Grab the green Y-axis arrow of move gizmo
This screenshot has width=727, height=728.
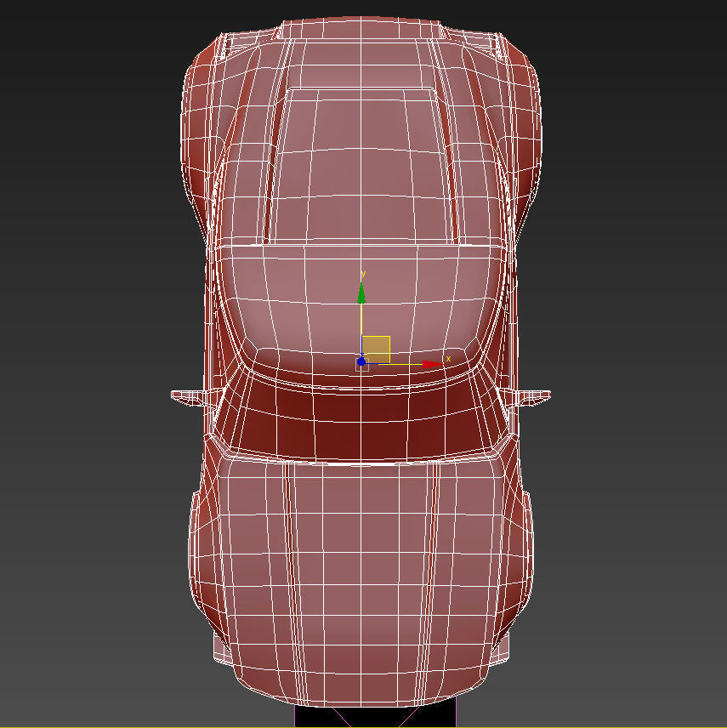361,293
